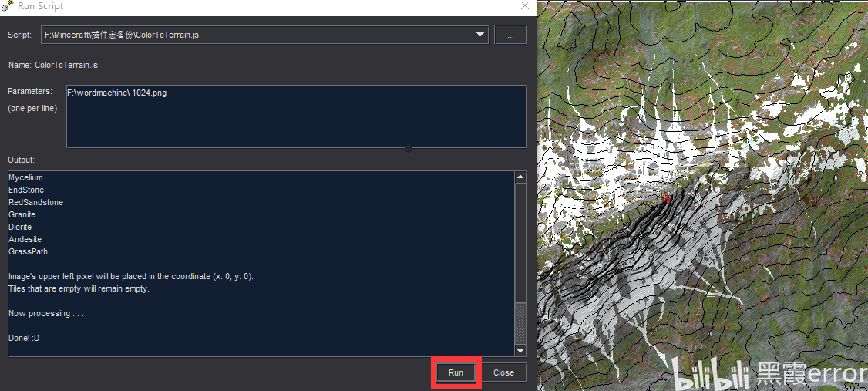Click the Close button
The height and width of the screenshot is (391, 868).
coord(503,372)
